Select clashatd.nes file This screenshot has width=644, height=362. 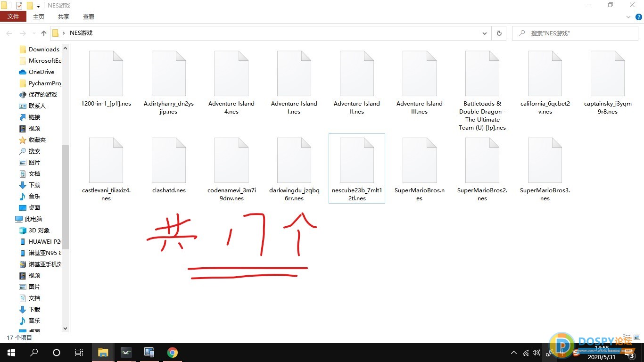(x=169, y=166)
